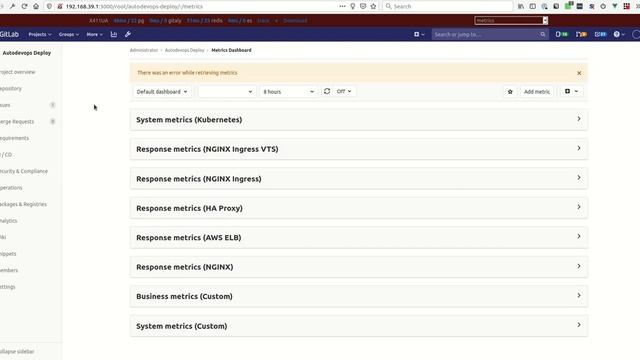Expand Business metrics (Custom)

click(359, 296)
